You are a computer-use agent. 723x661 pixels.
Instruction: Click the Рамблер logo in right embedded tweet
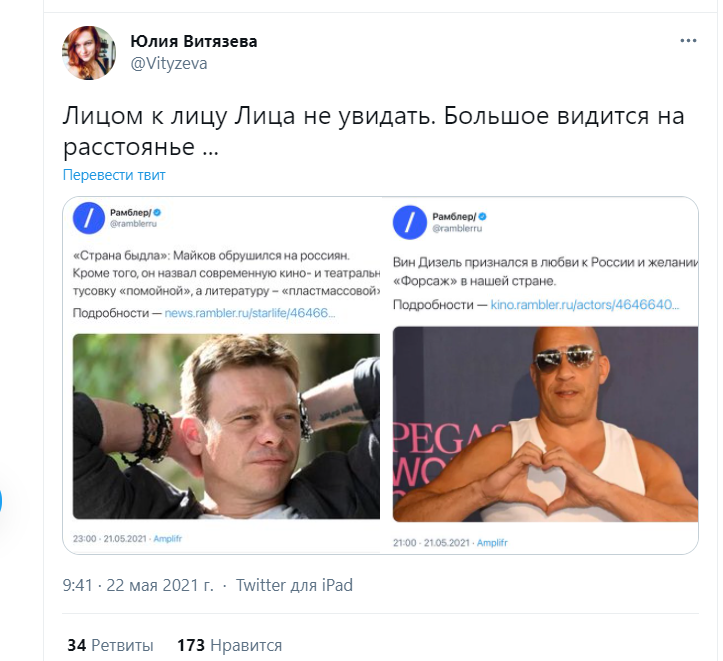click(x=410, y=222)
